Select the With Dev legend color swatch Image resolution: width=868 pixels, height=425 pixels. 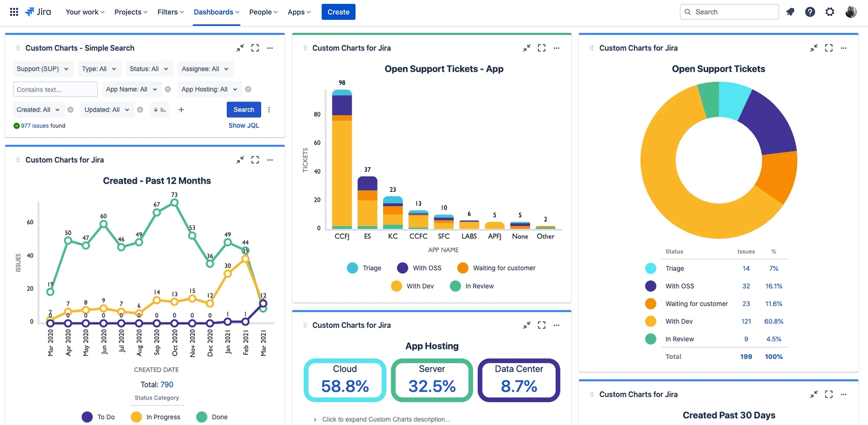point(397,286)
